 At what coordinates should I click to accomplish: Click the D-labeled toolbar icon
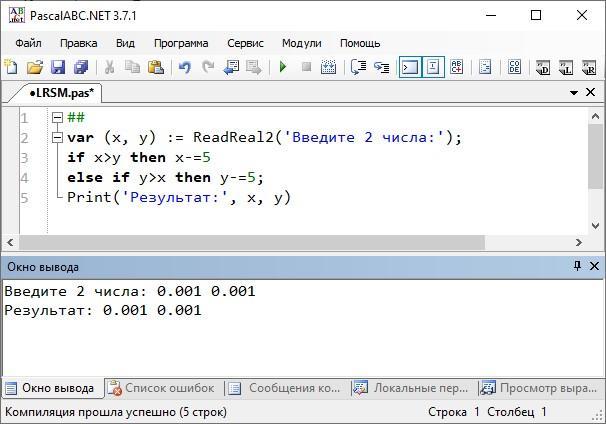[543, 67]
